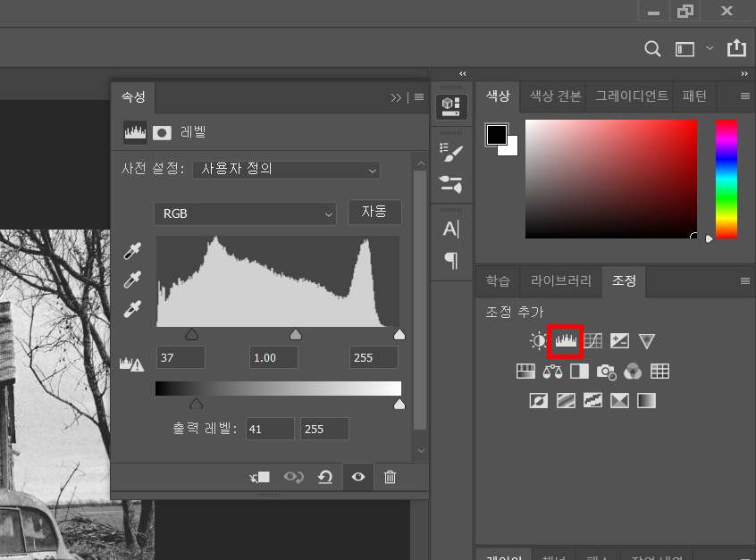Clip adjustment to layer below
The height and width of the screenshot is (560, 756).
260,477
